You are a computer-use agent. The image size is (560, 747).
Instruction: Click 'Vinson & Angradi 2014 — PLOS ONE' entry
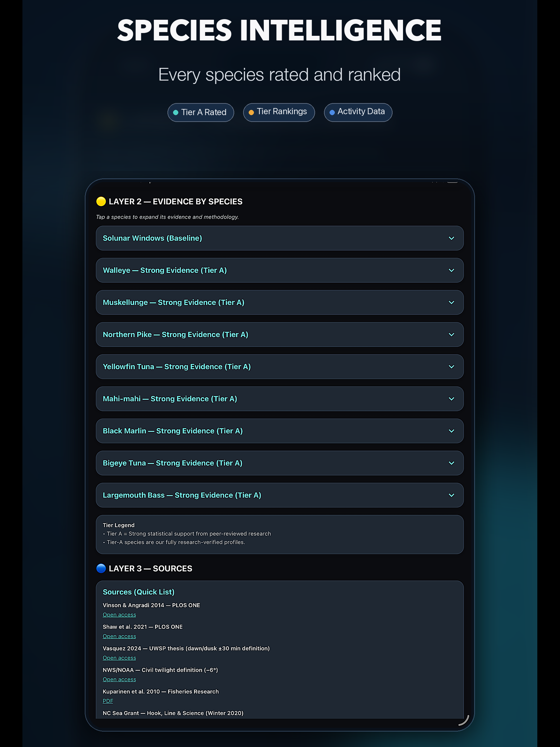click(x=151, y=605)
